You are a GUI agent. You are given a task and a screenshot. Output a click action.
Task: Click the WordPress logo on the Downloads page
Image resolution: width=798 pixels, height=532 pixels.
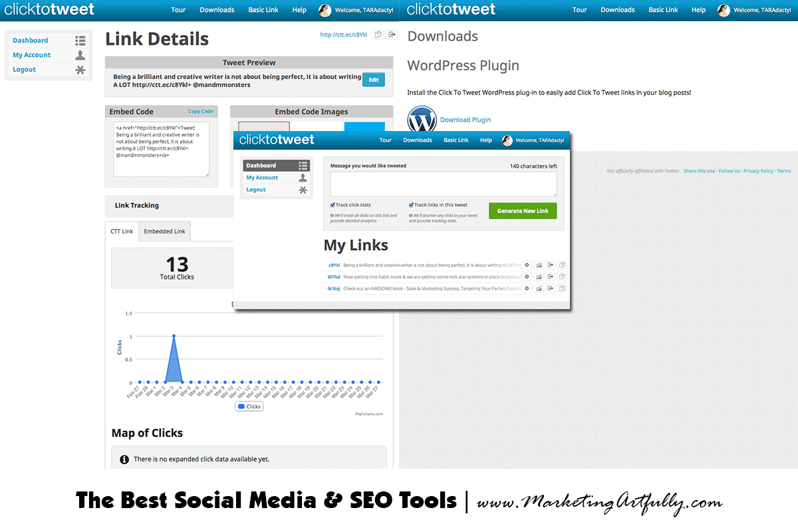[x=422, y=120]
